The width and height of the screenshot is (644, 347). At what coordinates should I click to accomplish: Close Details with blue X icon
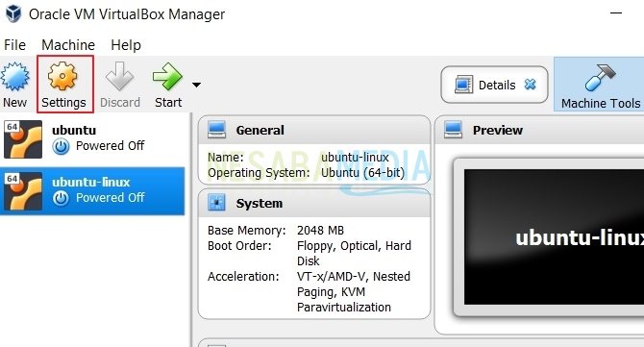pyautogui.click(x=531, y=85)
